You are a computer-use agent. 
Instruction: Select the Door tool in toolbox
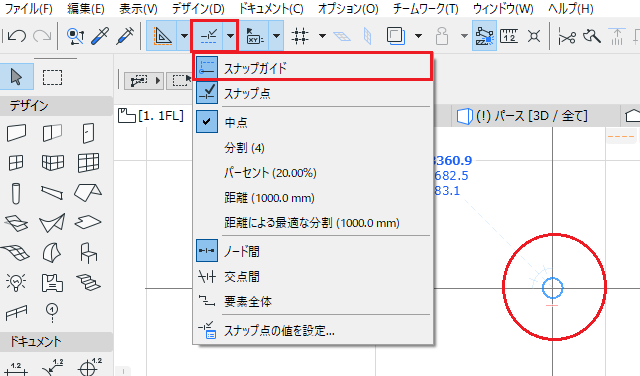coord(88,133)
